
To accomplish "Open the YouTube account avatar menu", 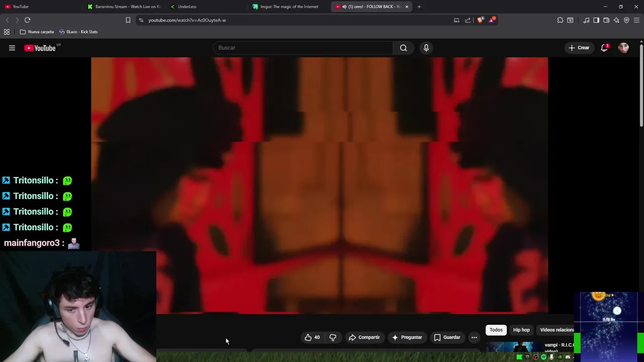I will 623,48.
